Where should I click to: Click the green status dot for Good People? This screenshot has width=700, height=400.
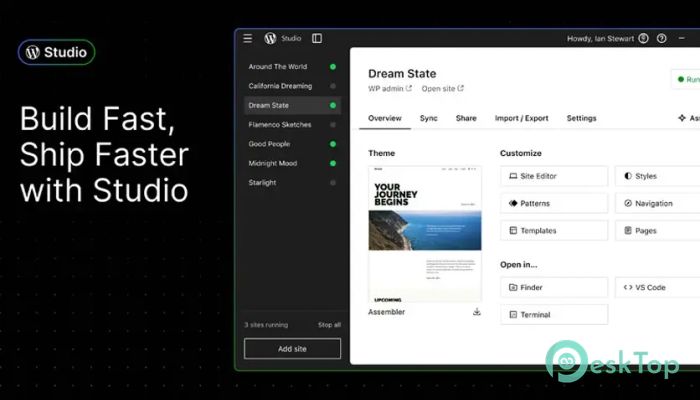tap(333, 144)
